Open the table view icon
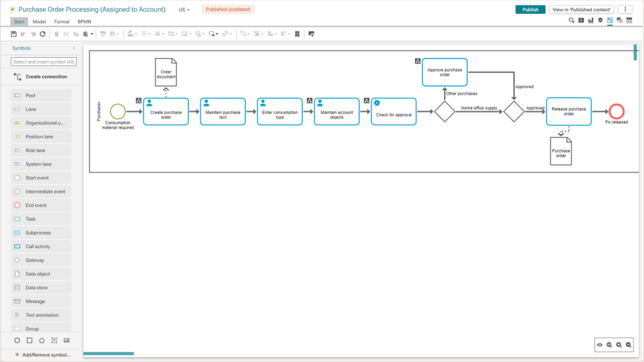The height and width of the screenshot is (362, 644). point(629,21)
